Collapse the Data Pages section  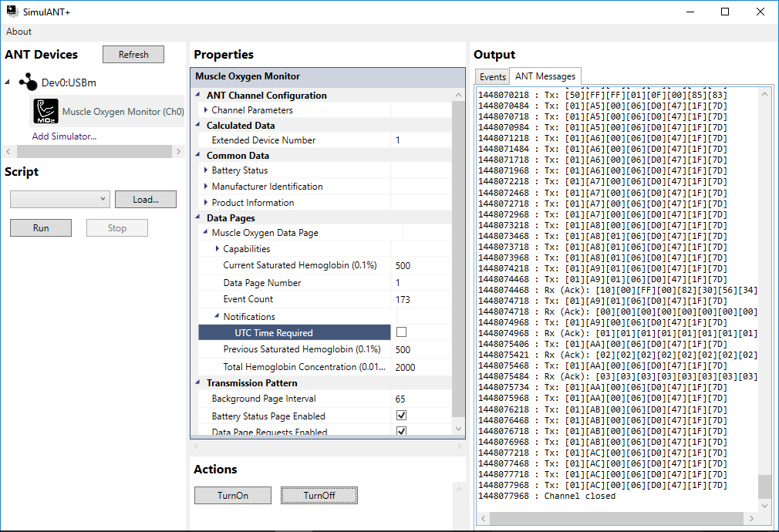197,217
